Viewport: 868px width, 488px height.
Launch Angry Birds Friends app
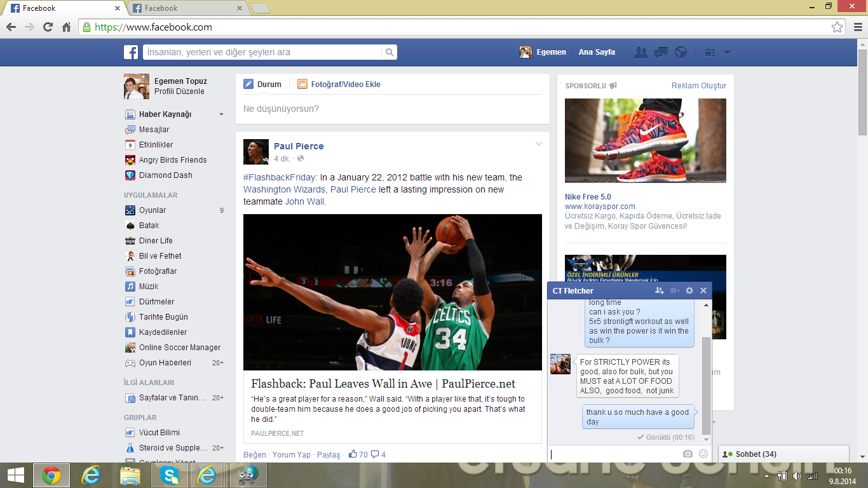click(x=173, y=160)
